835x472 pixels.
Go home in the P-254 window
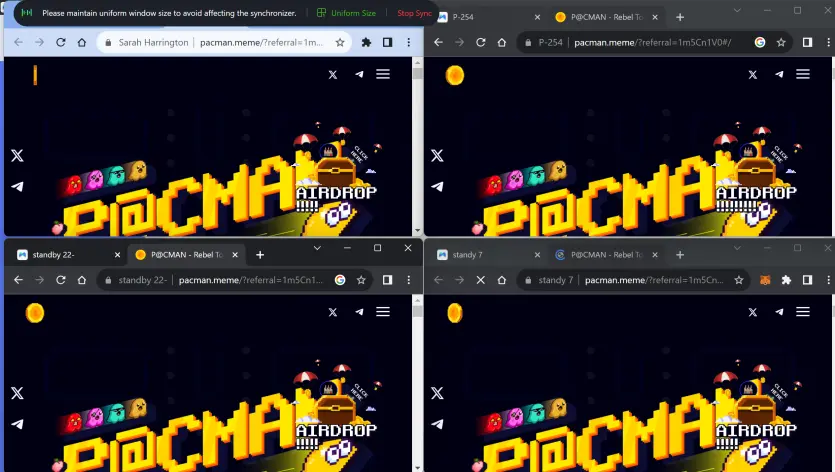coord(502,42)
